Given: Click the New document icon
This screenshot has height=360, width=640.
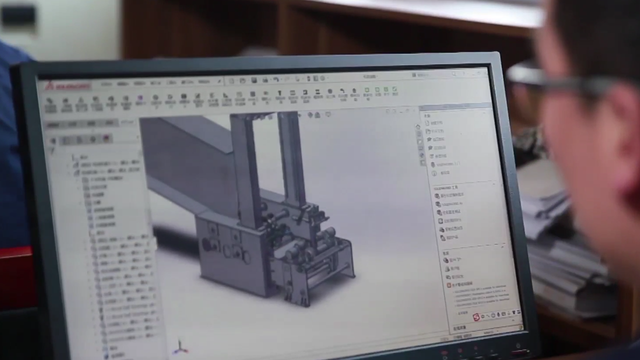Looking at the screenshot, I should (232, 81).
